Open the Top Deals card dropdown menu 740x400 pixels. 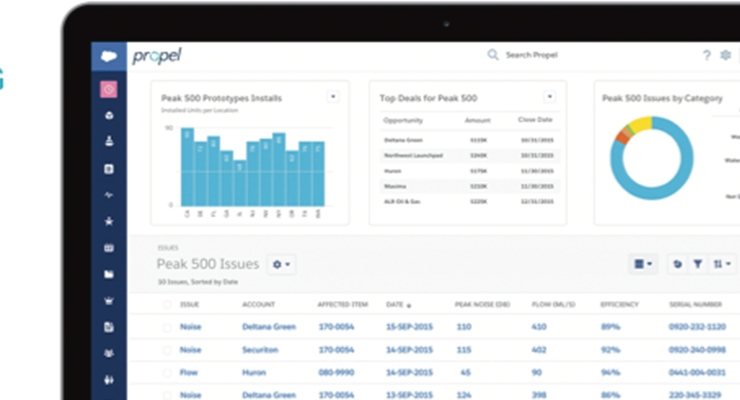[549, 97]
